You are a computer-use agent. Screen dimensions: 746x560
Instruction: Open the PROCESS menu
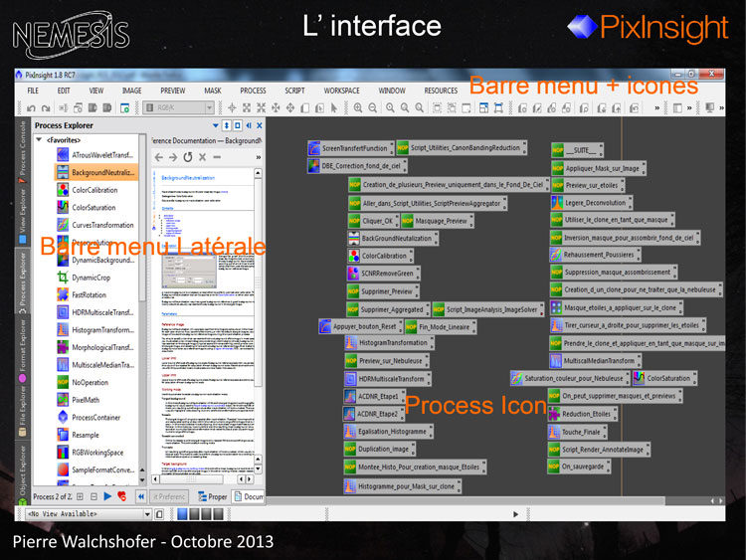pos(253,91)
